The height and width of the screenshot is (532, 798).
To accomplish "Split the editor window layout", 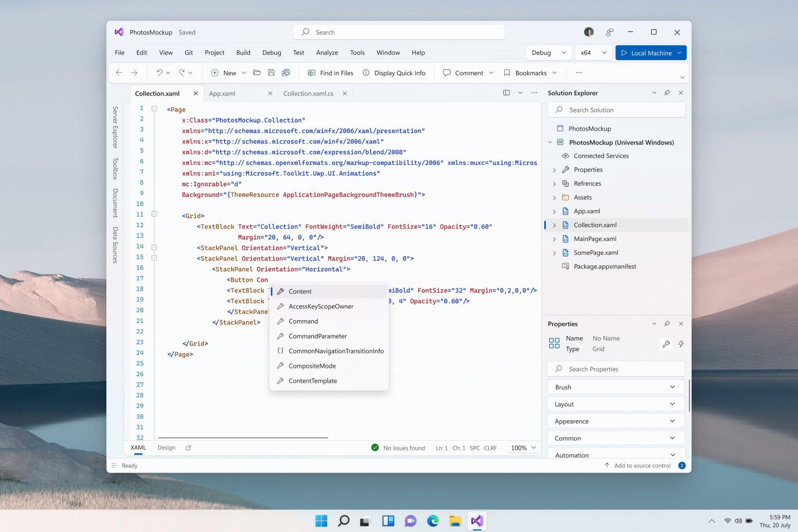I will [x=506, y=93].
